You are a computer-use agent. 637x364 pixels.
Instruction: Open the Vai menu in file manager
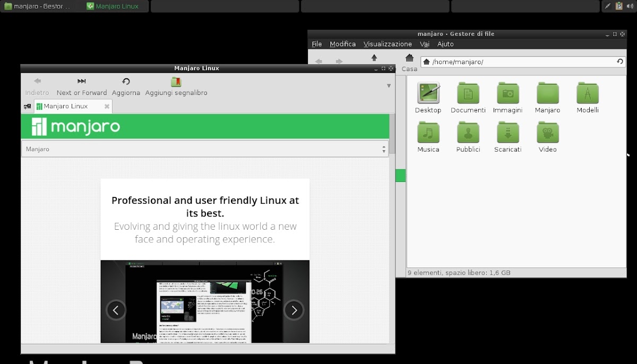click(x=424, y=44)
